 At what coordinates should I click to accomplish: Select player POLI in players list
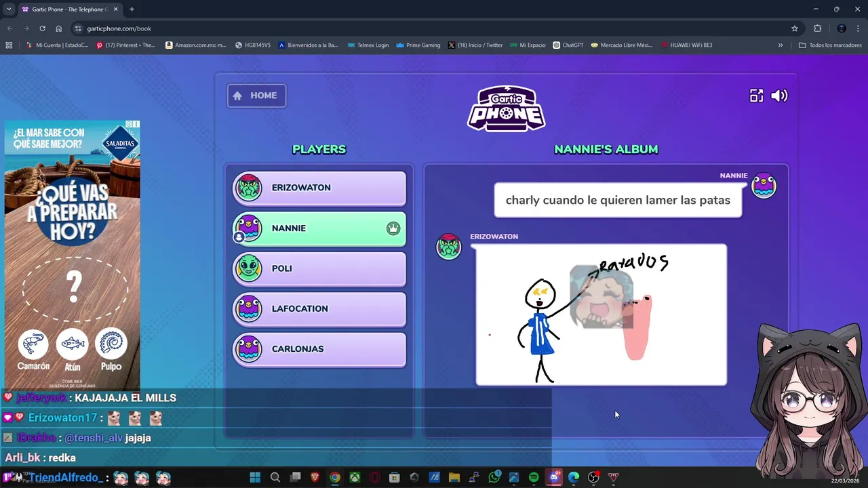[x=319, y=268]
